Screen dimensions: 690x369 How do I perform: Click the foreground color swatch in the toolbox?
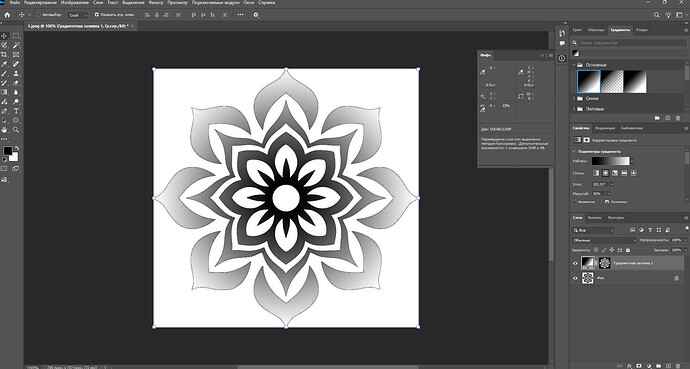[7, 151]
